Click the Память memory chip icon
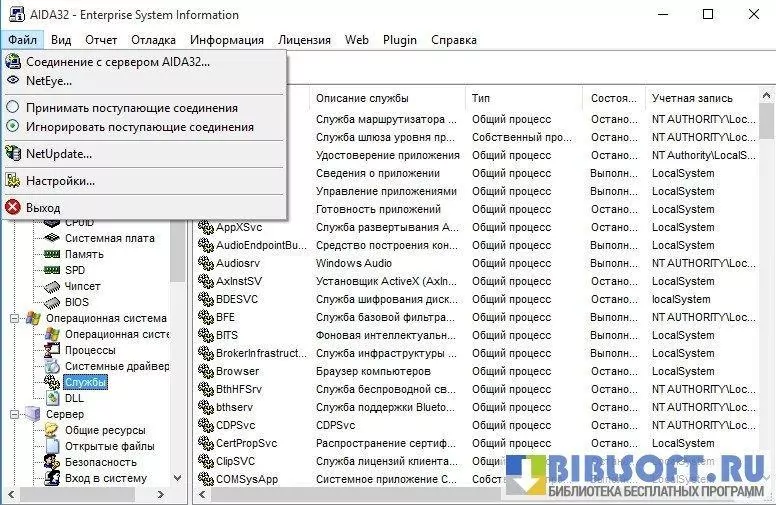Screen dimensions: 776x505 (52, 254)
